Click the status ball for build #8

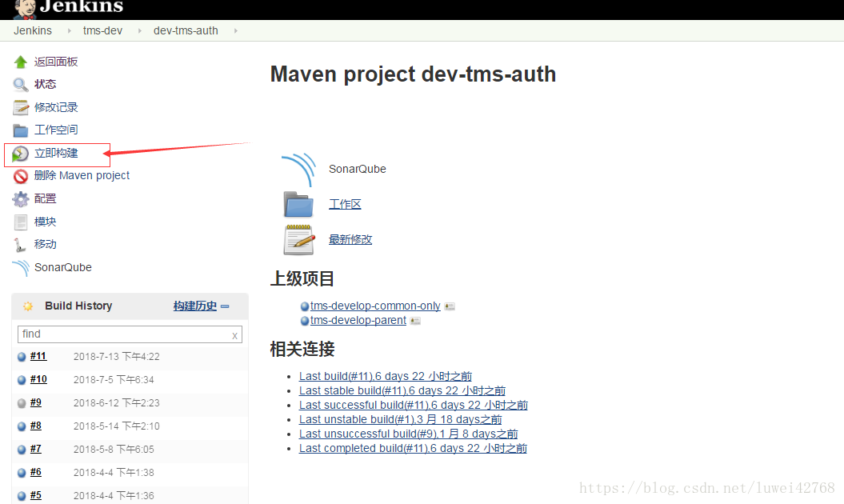tap(22, 426)
